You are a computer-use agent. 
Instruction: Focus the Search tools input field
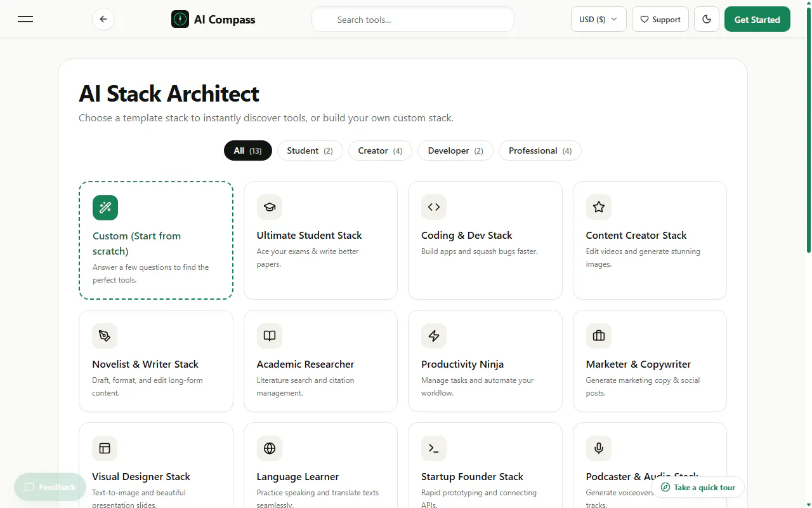[413, 19]
